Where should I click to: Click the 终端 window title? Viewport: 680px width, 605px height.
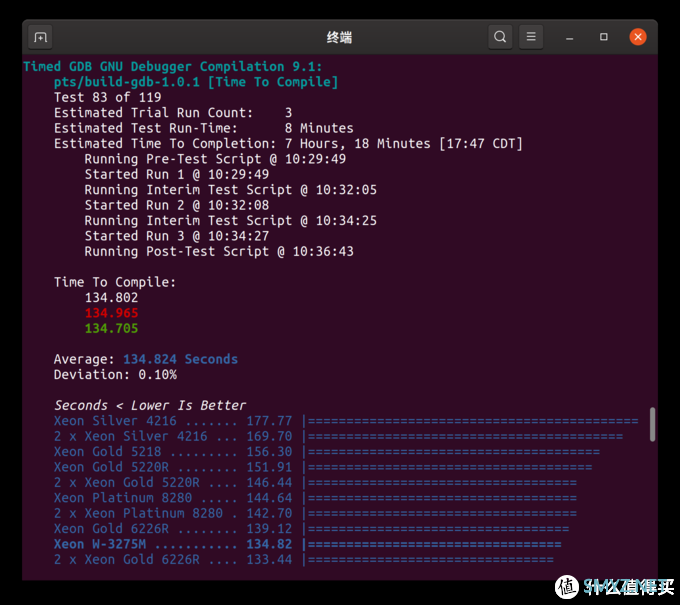point(339,37)
